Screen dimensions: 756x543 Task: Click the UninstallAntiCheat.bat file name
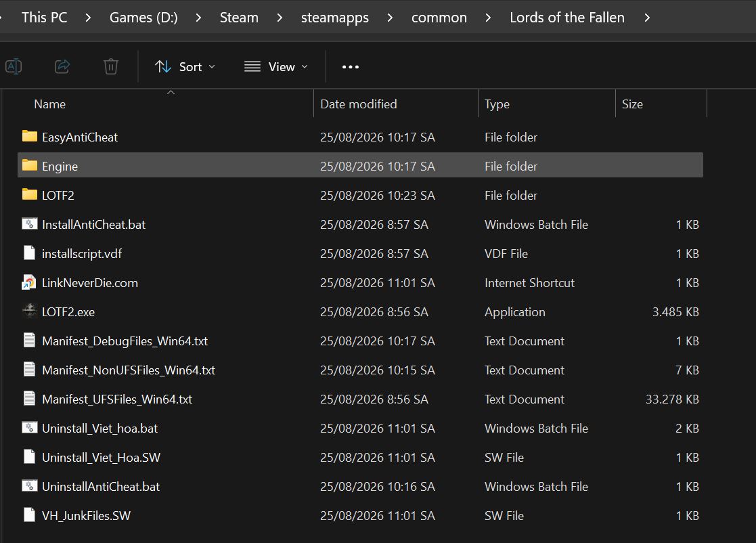coord(101,487)
